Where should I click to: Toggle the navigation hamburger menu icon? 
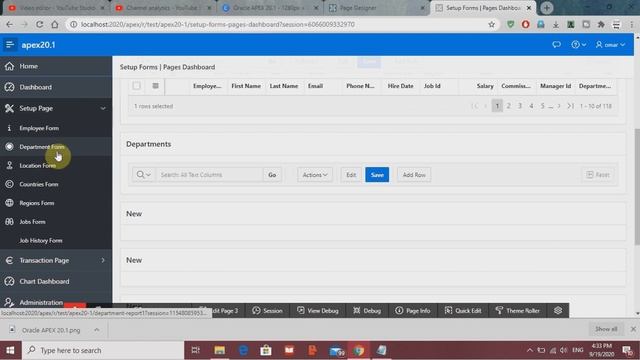click(x=10, y=44)
